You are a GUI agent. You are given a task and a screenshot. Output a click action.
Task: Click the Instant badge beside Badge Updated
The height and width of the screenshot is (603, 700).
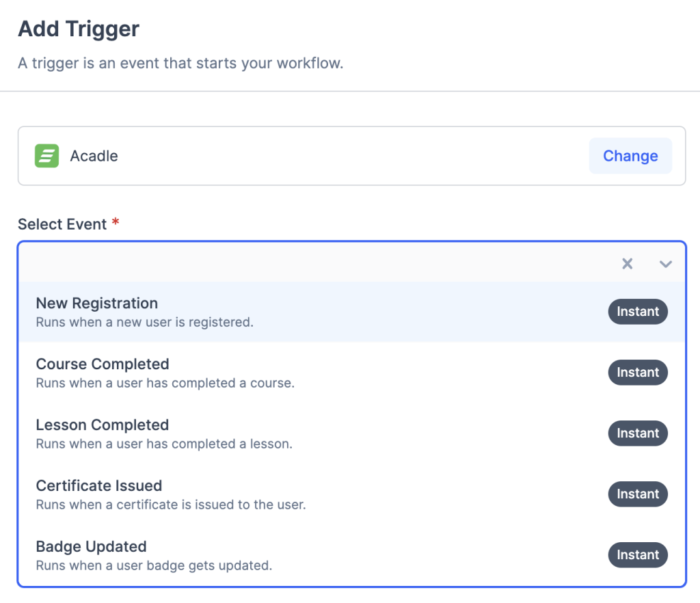[638, 555]
